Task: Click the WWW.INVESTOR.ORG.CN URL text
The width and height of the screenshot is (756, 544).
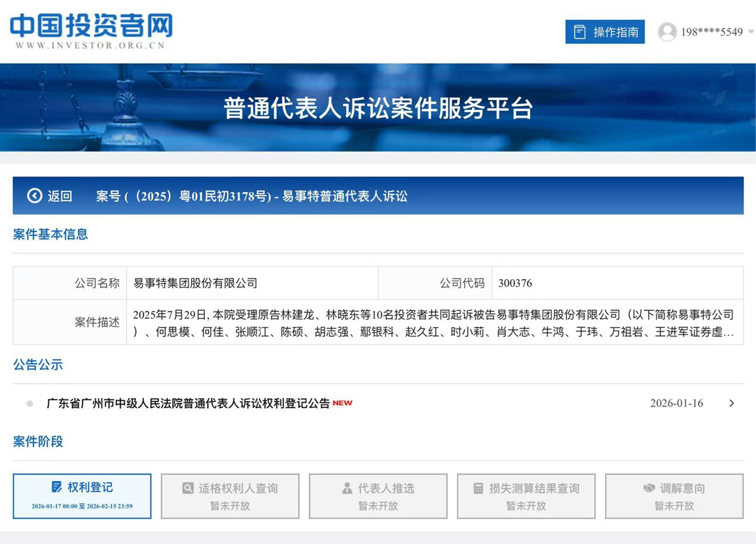Action: coord(90,45)
